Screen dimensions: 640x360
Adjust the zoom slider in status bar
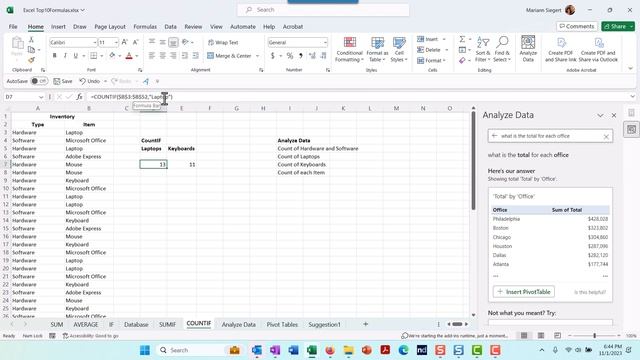coord(594,336)
